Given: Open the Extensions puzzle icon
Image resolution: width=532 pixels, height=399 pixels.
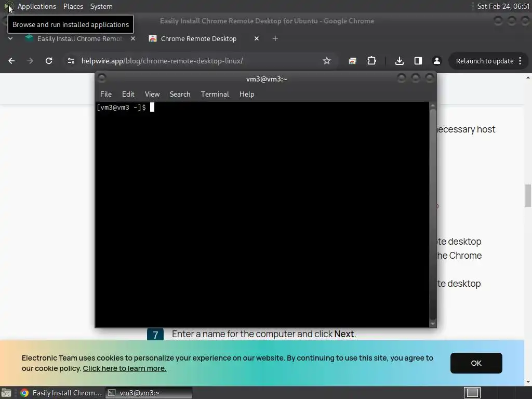Looking at the screenshot, I should click(x=371, y=61).
